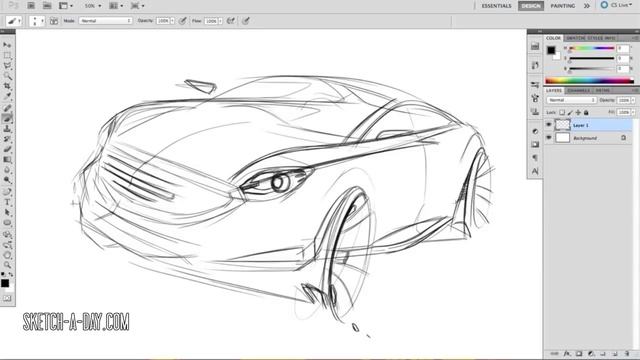Select the Layers panel tab
This screenshot has height=360, width=640.
click(554, 90)
